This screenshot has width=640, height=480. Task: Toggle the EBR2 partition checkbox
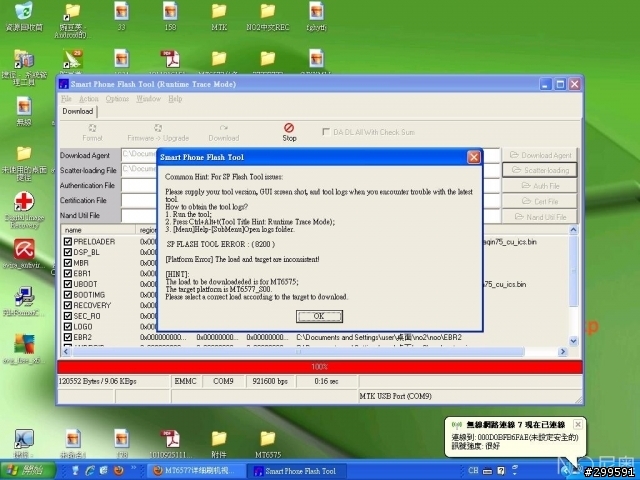pyautogui.click(x=68, y=337)
